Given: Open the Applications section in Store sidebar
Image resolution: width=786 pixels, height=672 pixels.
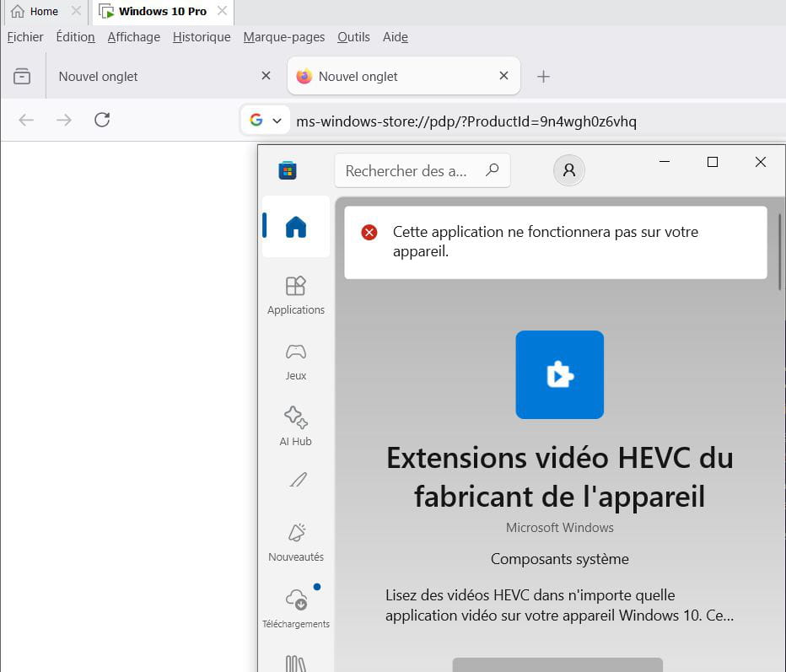Looking at the screenshot, I should pyautogui.click(x=296, y=296).
